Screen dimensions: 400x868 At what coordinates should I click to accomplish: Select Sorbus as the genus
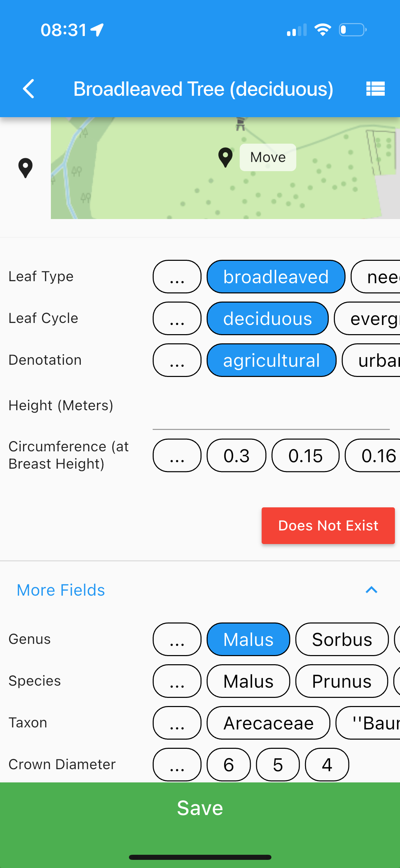point(342,639)
